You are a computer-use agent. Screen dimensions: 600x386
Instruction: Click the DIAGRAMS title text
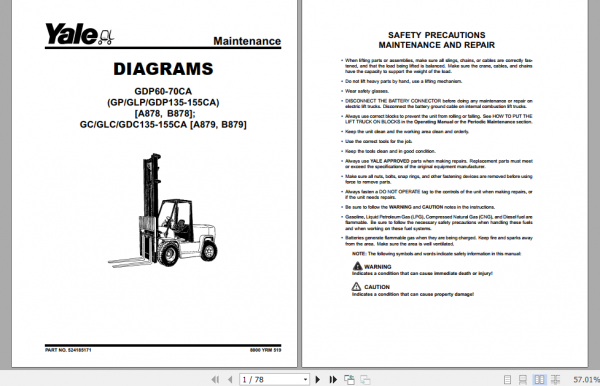(163, 69)
